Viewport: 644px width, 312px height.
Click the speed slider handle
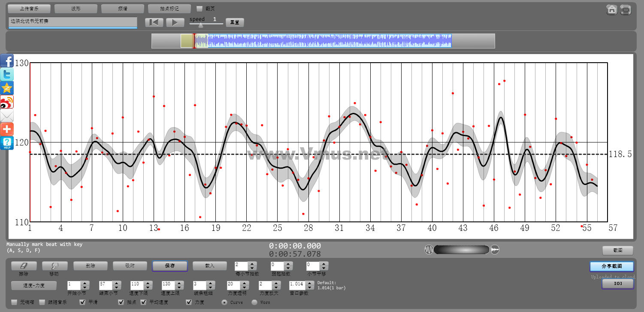200,25
